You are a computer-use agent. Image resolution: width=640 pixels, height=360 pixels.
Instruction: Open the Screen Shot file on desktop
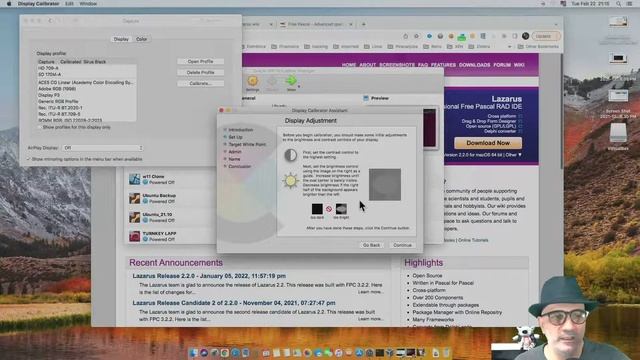point(618,97)
